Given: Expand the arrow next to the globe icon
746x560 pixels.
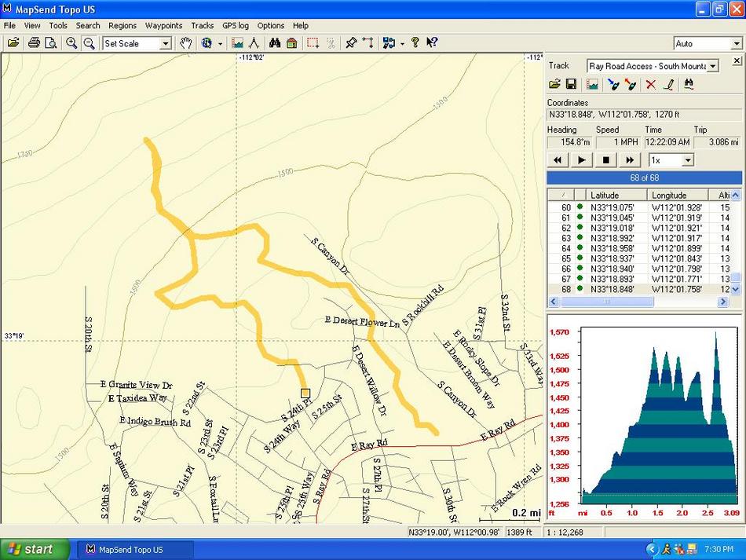Looking at the screenshot, I should point(220,43).
